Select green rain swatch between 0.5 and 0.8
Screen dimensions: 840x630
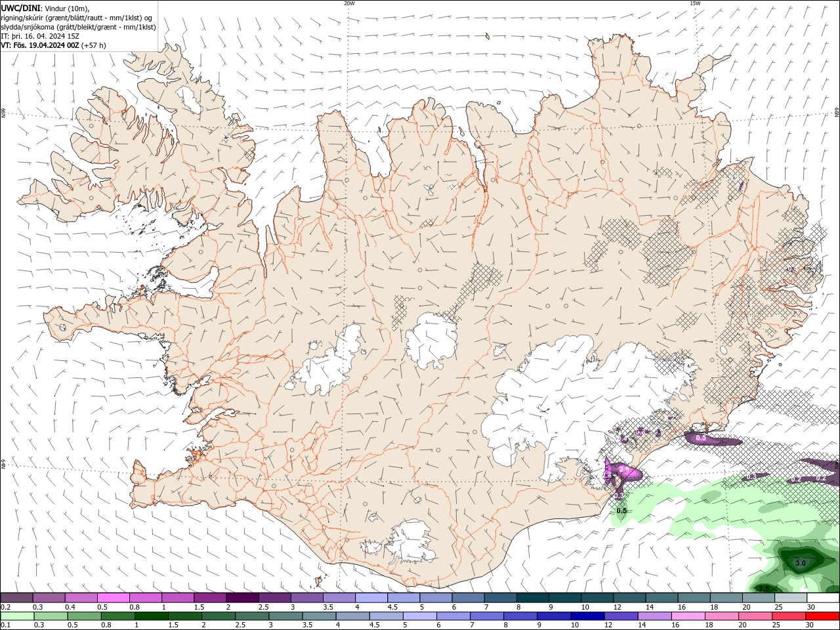tap(84, 616)
